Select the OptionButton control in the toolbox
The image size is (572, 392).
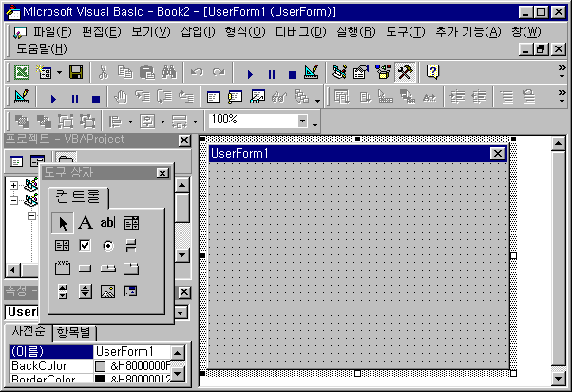tap(107, 245)
